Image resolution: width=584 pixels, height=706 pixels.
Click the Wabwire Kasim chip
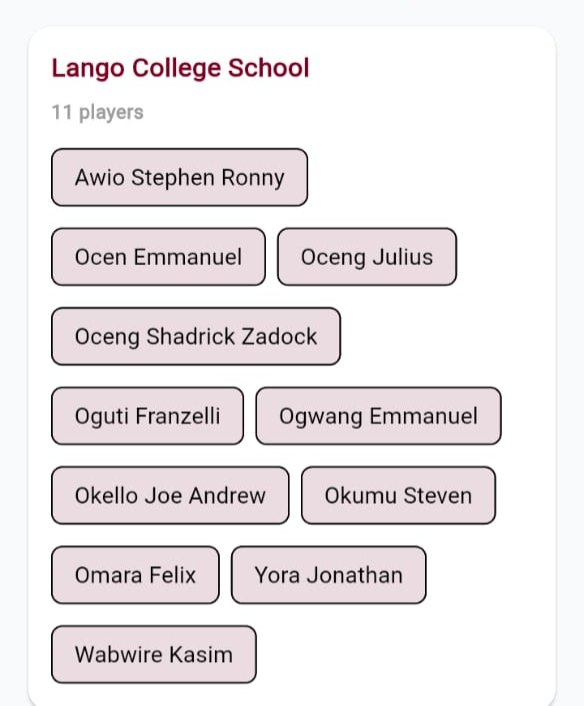(x=154, y=654)
